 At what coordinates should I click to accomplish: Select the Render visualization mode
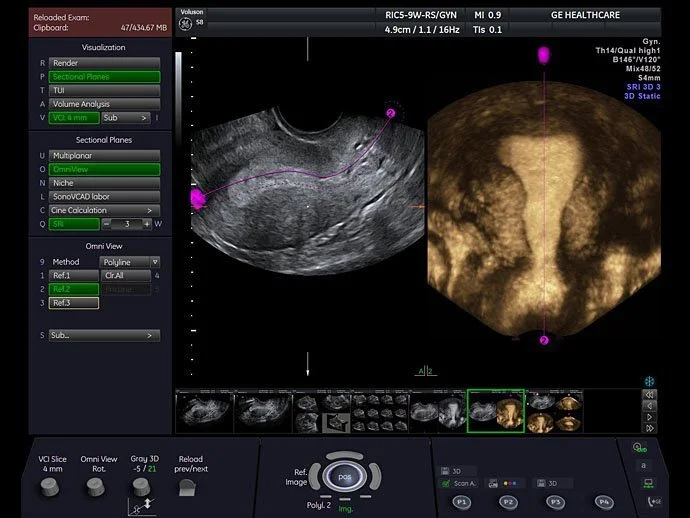[104, 63]
